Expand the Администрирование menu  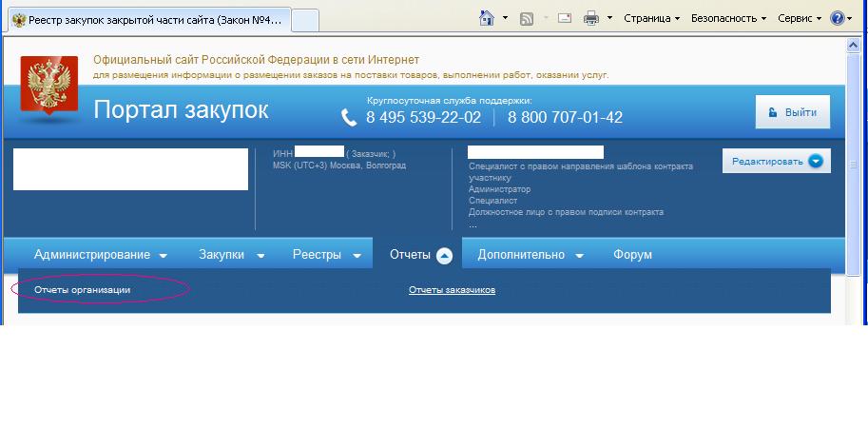pyautogui.click(x=101, y=255)
